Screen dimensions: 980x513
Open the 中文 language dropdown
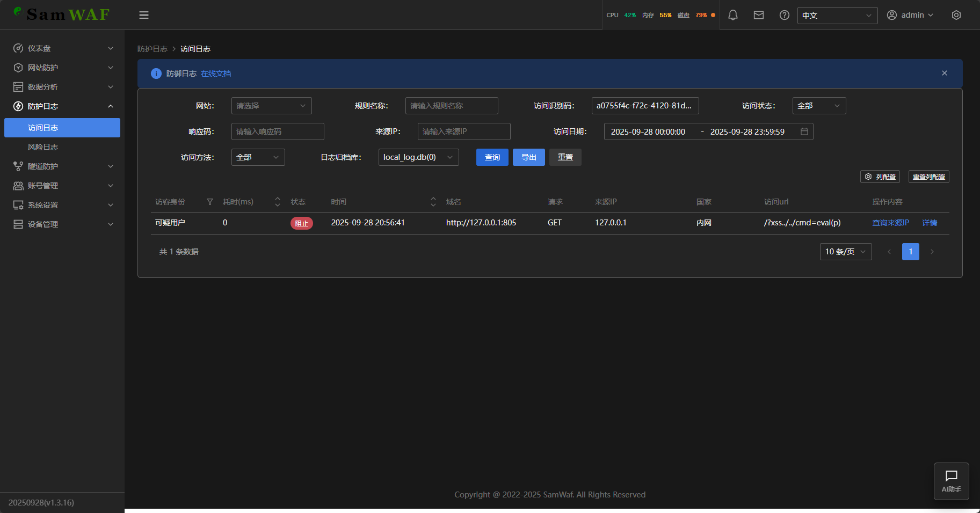pyautogui.click(x=837, y=16)
